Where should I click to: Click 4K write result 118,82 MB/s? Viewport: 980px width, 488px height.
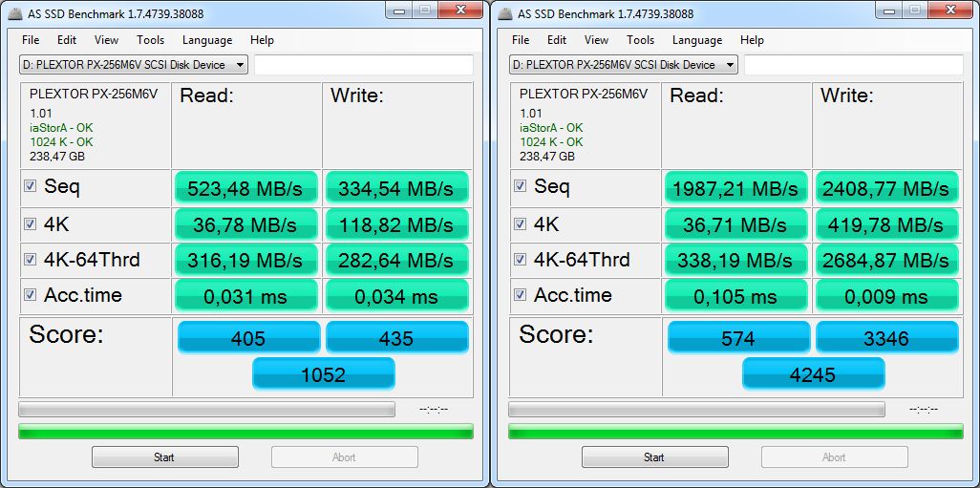point(397,224)
